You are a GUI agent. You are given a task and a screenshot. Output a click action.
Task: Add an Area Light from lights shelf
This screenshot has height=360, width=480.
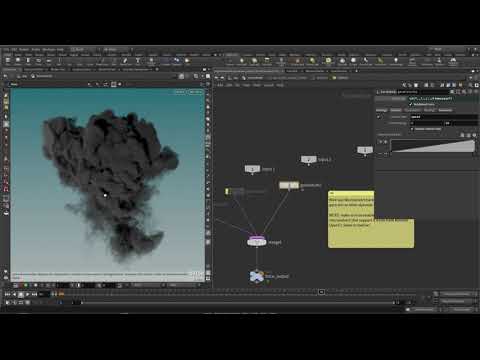[267, 61]
